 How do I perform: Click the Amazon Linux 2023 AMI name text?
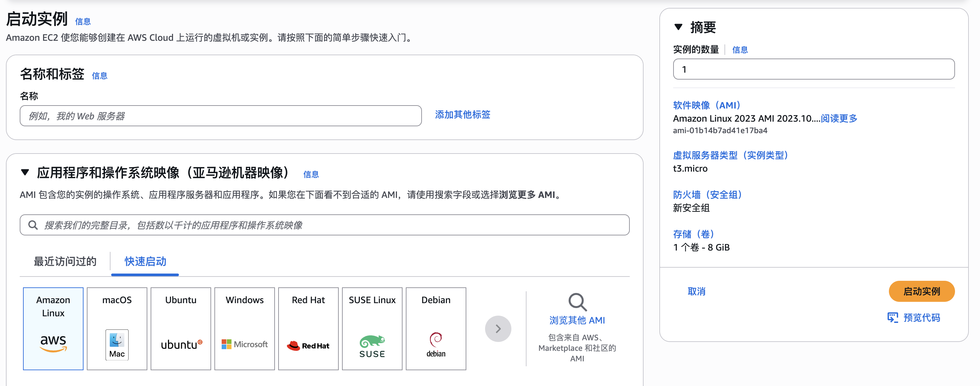[747, 118]
